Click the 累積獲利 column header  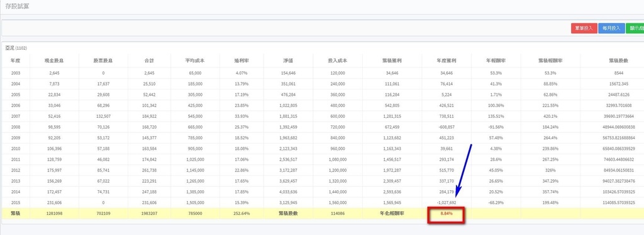tap(392, 60)
